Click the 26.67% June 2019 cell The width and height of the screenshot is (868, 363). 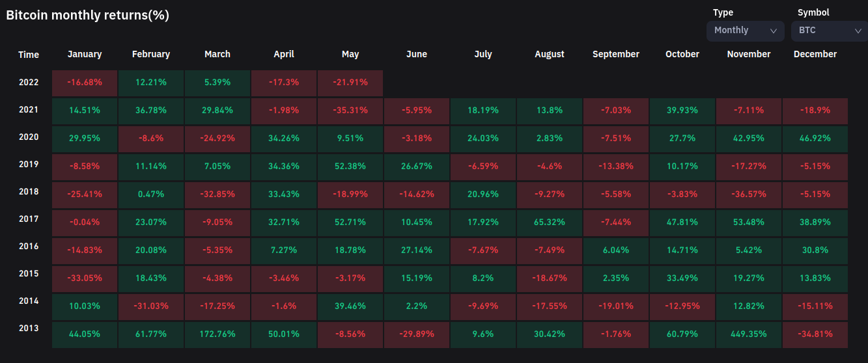click(417, 167)
